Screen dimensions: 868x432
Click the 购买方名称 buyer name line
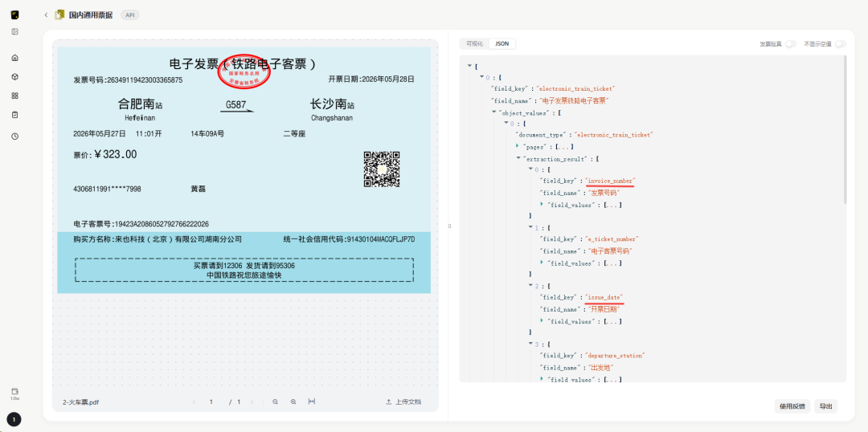click(x=158, y=239)
